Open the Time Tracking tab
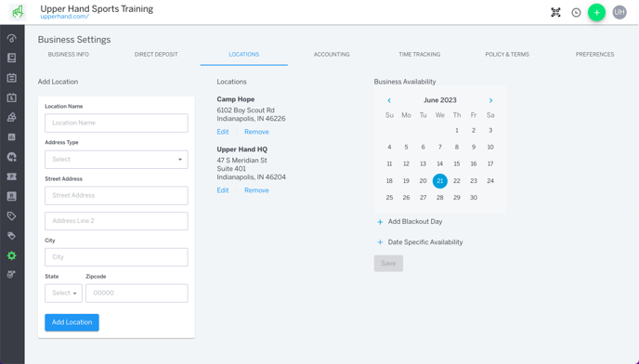This screenshot has height=364, width=639. point(420,54)
